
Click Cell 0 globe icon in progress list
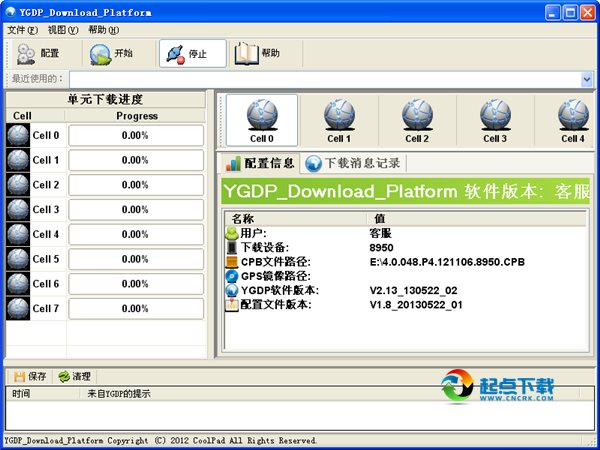click(18, 135)
